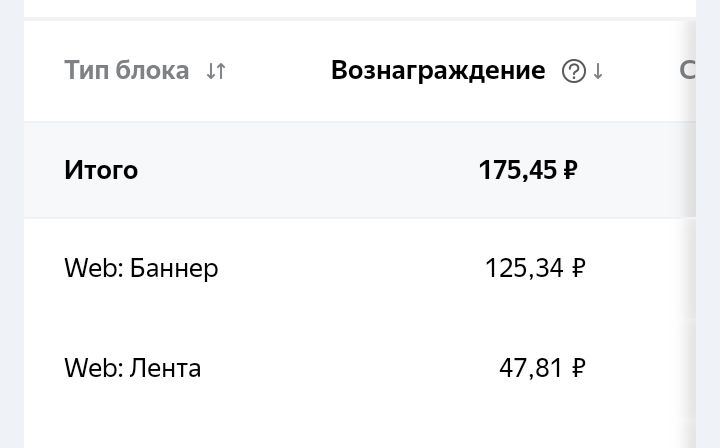
Task: Select the Итого row label
Action: coord(101,170)
